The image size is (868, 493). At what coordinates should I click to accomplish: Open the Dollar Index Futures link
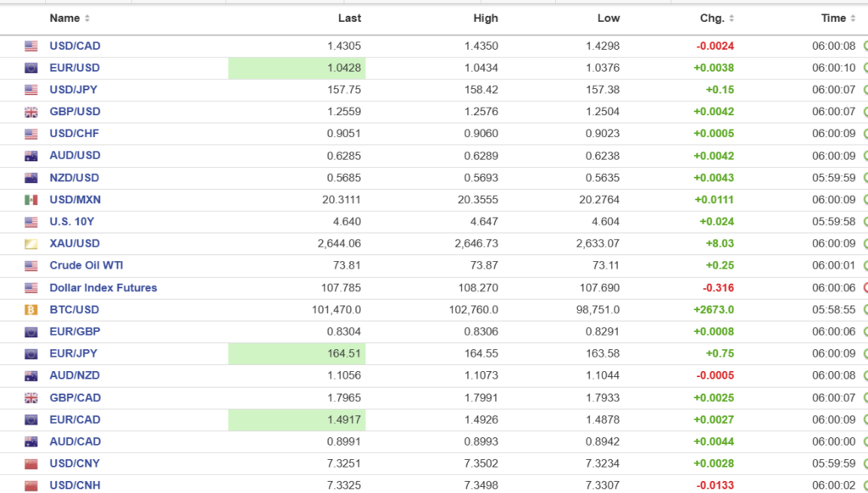point(103,288)
